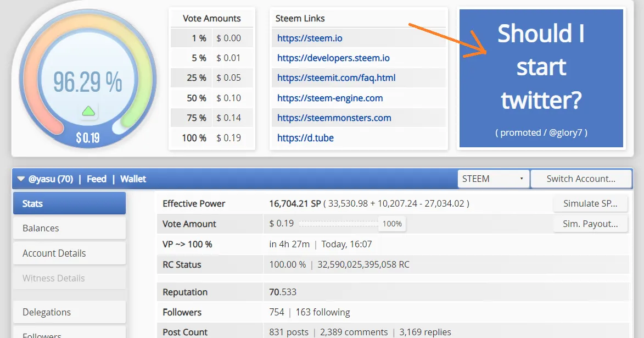Click the '163 following' text
644x338 pixels.
click(323, 312)
